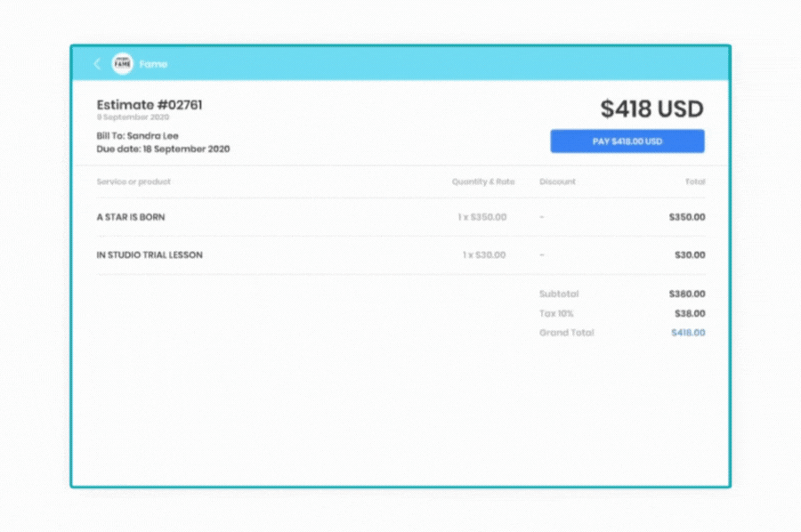801x532 pixels.
Task: Click the $30.00 line total
Action: [x=689, y=255]
